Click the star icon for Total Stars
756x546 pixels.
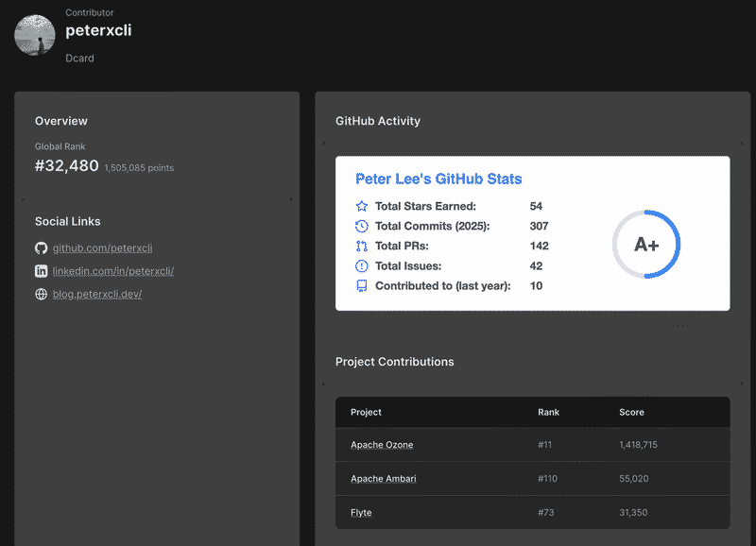pyautogui.click(x=361, y=206)
